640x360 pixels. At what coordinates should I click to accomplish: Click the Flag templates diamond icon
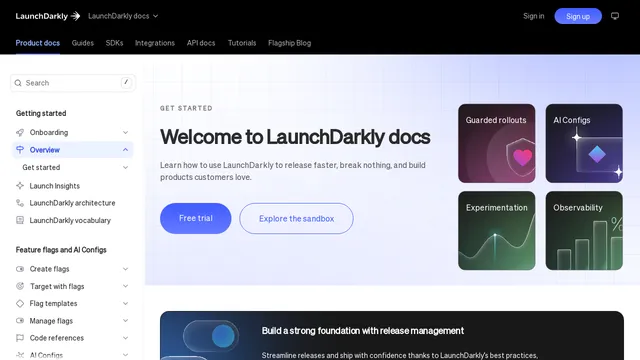coord(20,303)
